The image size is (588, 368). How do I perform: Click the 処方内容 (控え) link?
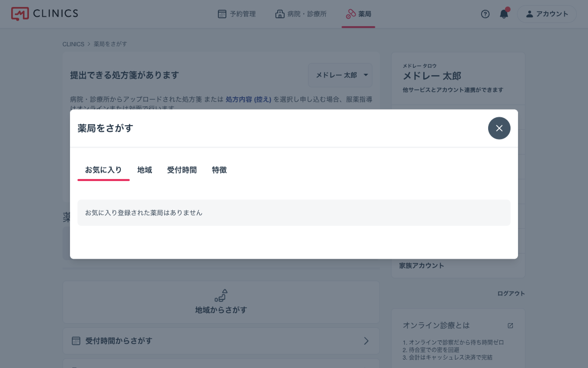248,99
